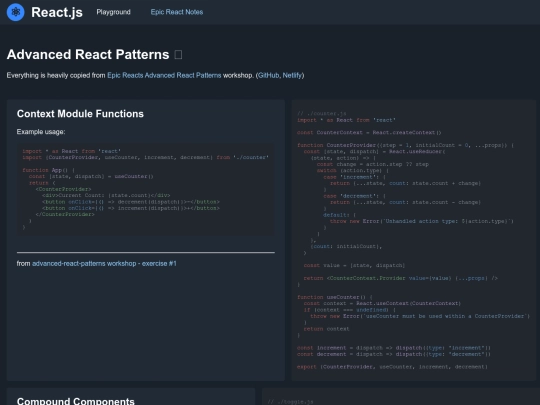Open the Playground nav item

coord(113,12)
